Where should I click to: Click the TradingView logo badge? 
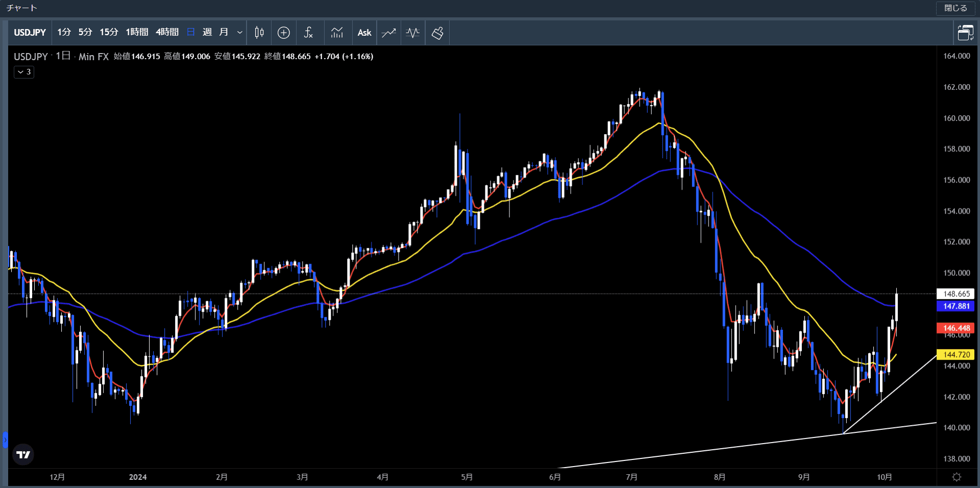(x=23, y=454)
